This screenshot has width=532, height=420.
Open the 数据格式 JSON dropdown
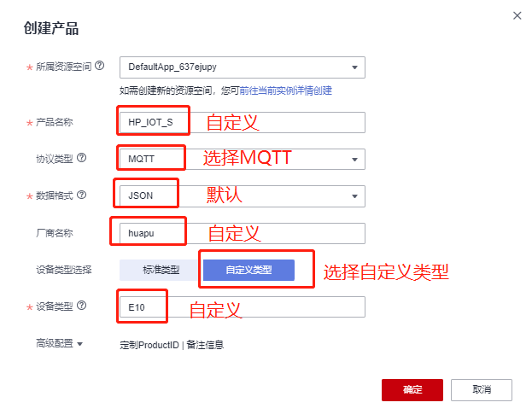(x=354, y=196)
